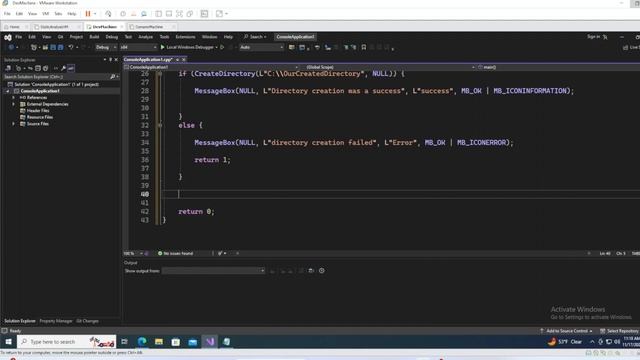Click the VMware full screen icon

coord(179,13)
